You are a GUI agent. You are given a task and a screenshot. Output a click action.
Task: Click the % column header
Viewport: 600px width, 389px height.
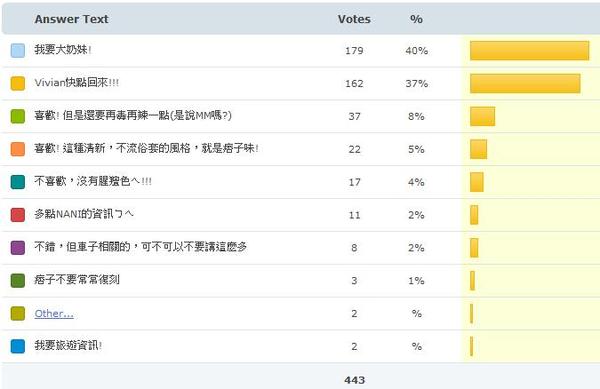pyautogui.click(x=416, y=19)
